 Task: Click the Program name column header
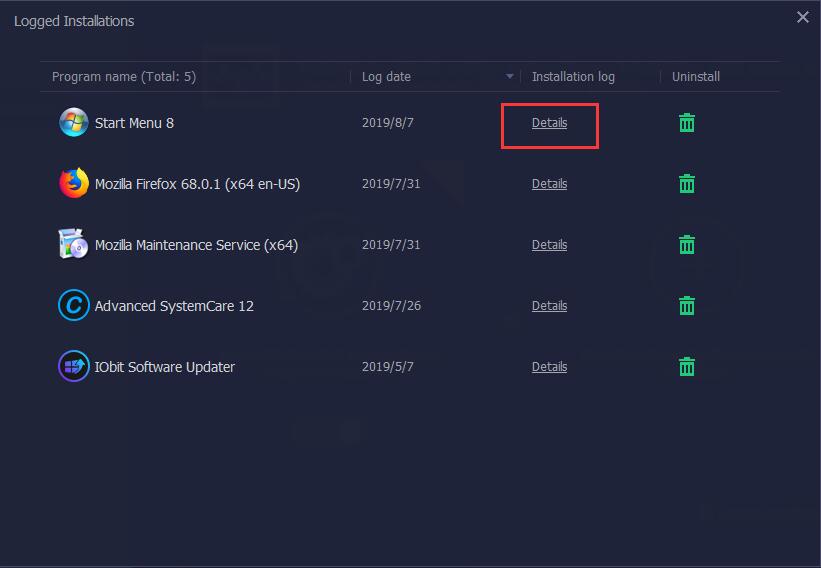[123, 77]
